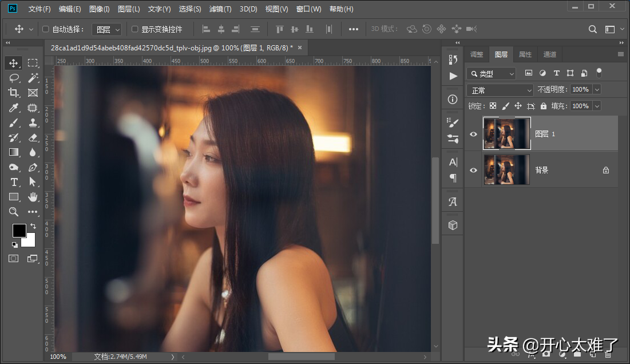Select the Lasso tool
The width and height of the screenshot is (630, 364).
click(14, 78)
